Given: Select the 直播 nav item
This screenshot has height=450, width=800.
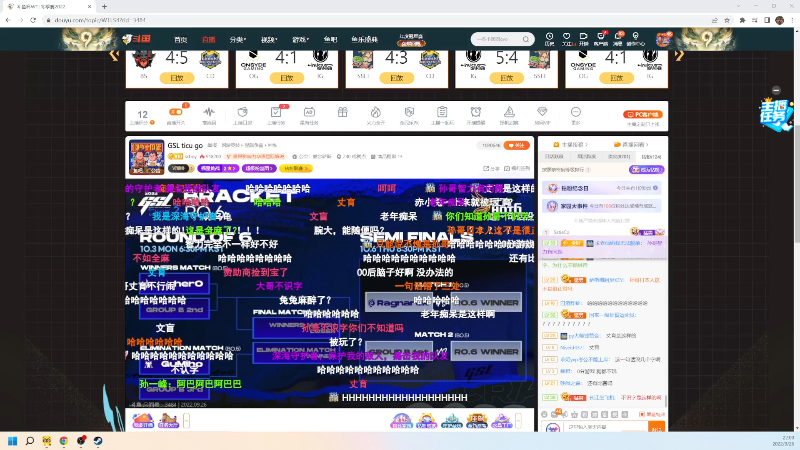Looking at the screenshot, I should [x=208, y=39].
